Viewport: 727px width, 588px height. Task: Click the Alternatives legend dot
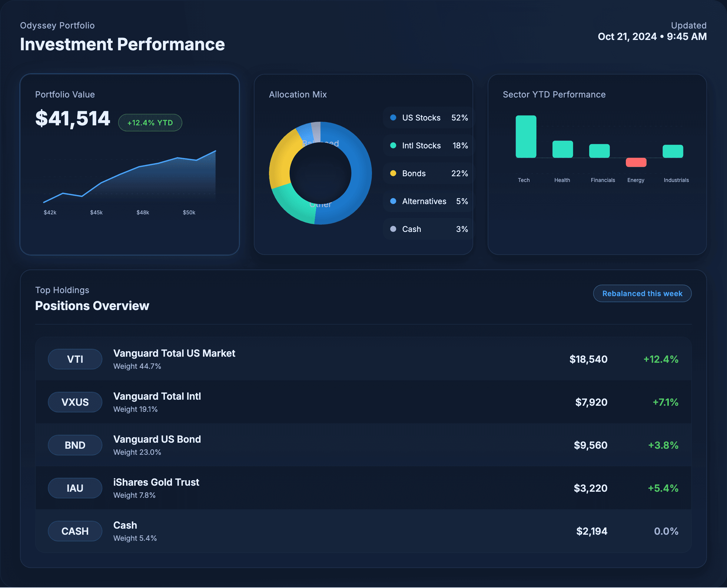[393, 201]
